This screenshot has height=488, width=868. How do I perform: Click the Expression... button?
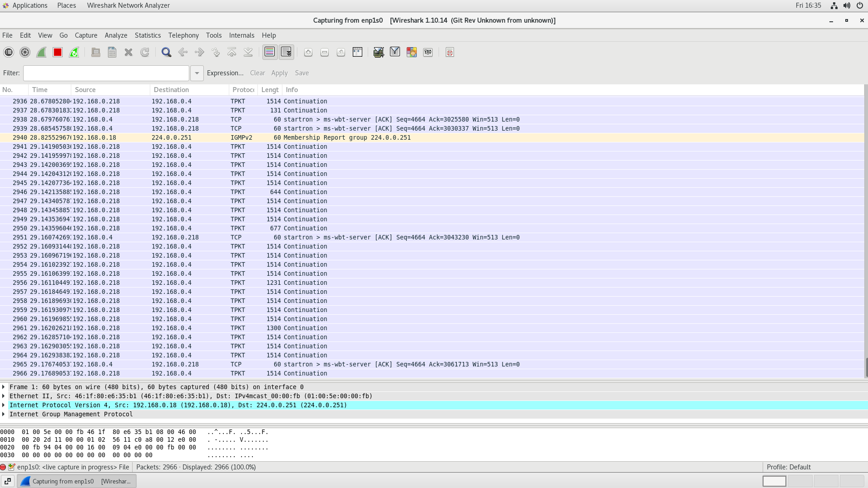(x=225, y=73)
